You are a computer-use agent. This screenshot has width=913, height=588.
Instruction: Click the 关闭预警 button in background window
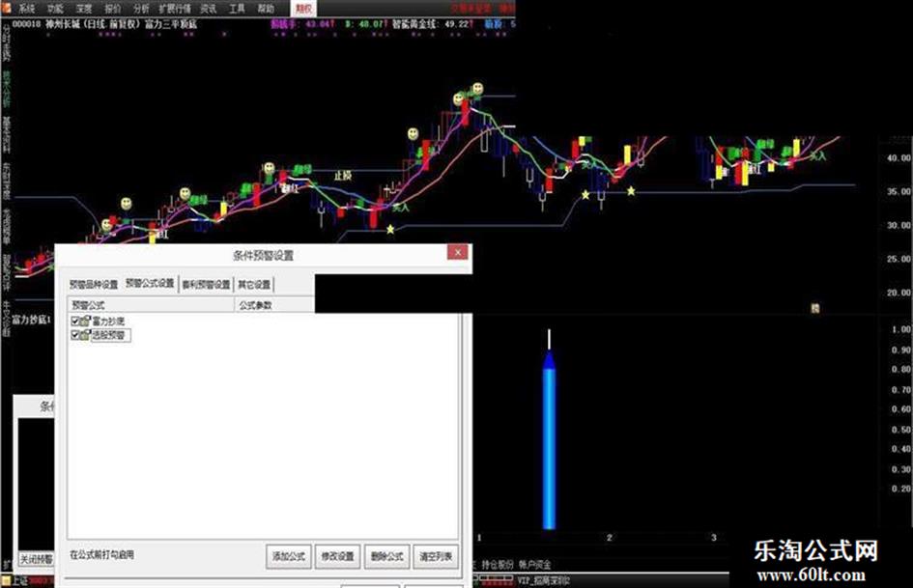(x=36, y=558)
